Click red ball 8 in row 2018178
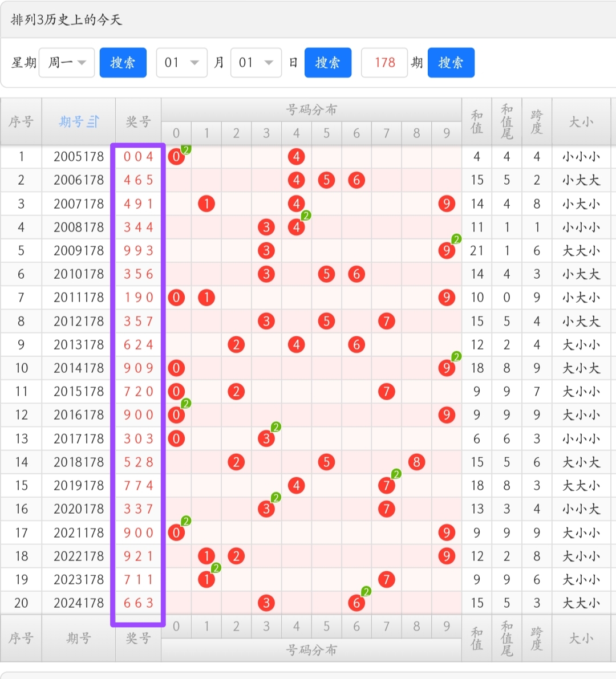The height and width of the screenshot is (679, 616). [416, 462]
